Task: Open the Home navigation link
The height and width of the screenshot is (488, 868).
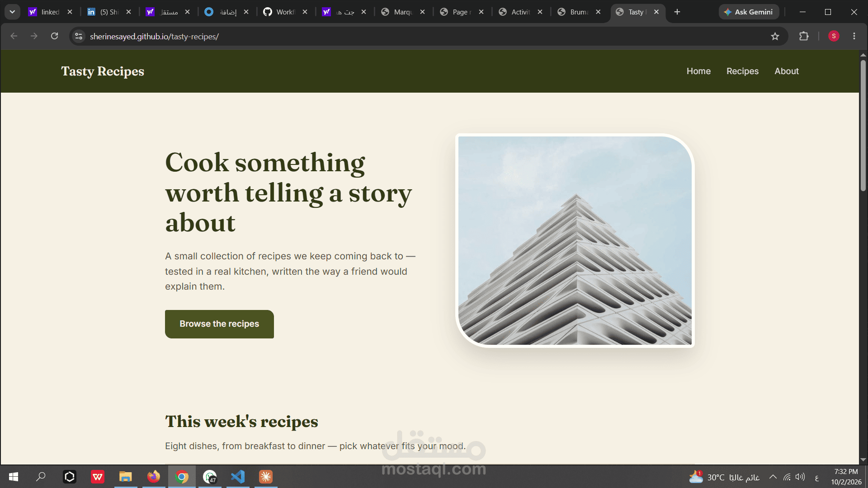Action: coord(698,71)
